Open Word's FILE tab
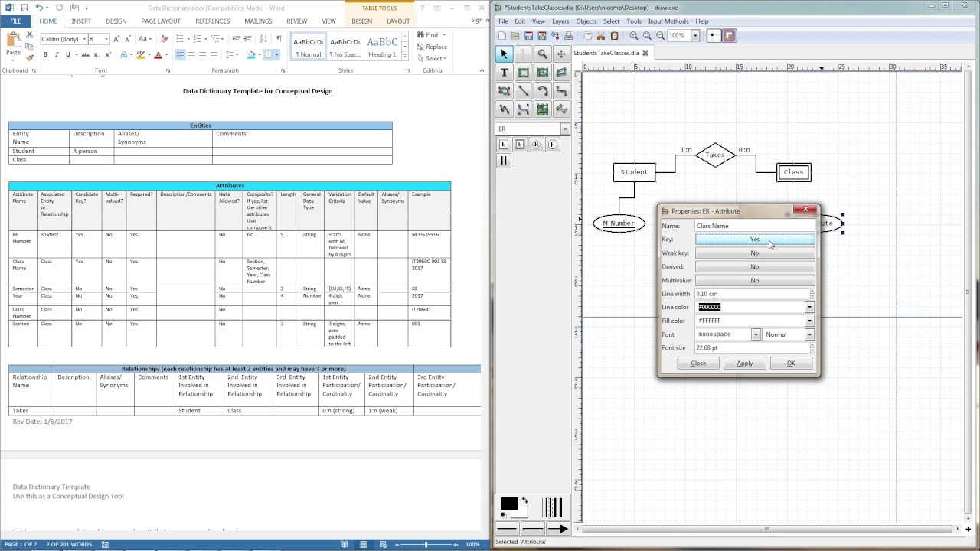 [15, 21]
